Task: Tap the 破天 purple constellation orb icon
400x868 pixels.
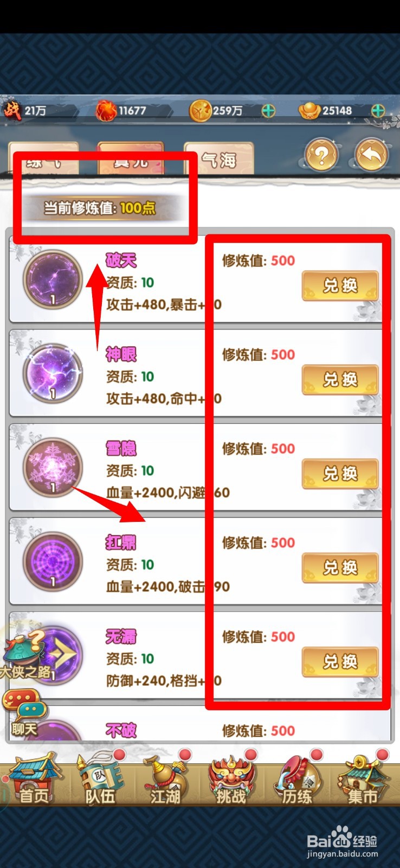Action: pyautogui.click(x=53, y=280)
